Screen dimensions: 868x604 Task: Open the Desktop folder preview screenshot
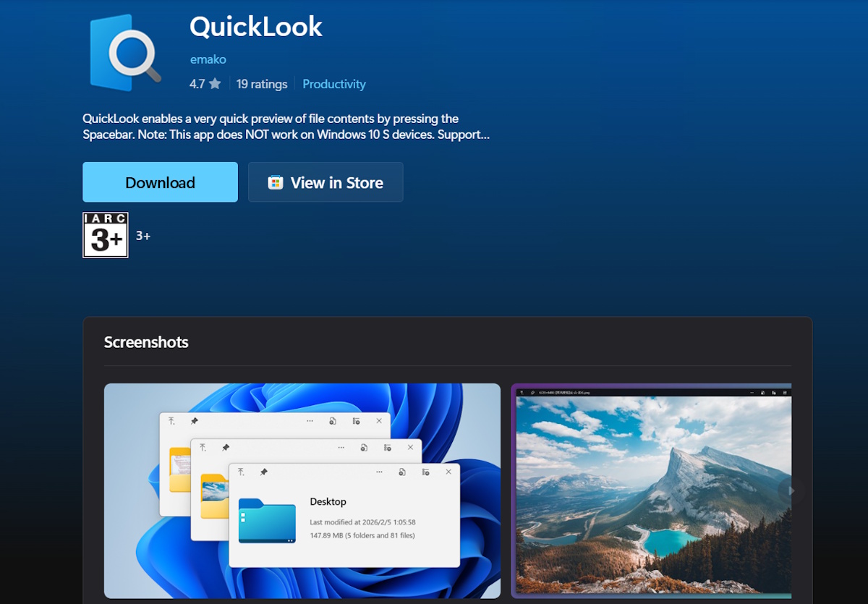tap(302, 491)
